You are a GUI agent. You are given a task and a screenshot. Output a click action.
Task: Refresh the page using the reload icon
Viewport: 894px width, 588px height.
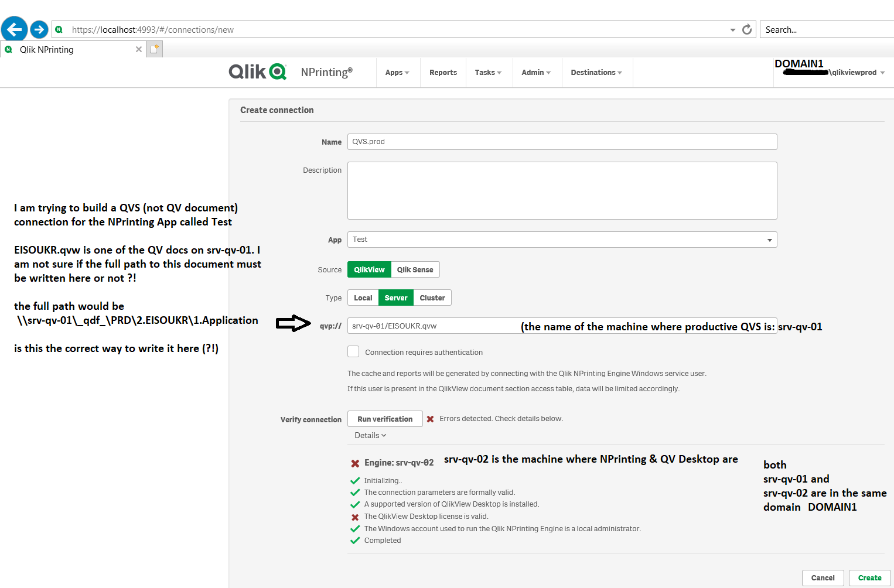[746, 29]
